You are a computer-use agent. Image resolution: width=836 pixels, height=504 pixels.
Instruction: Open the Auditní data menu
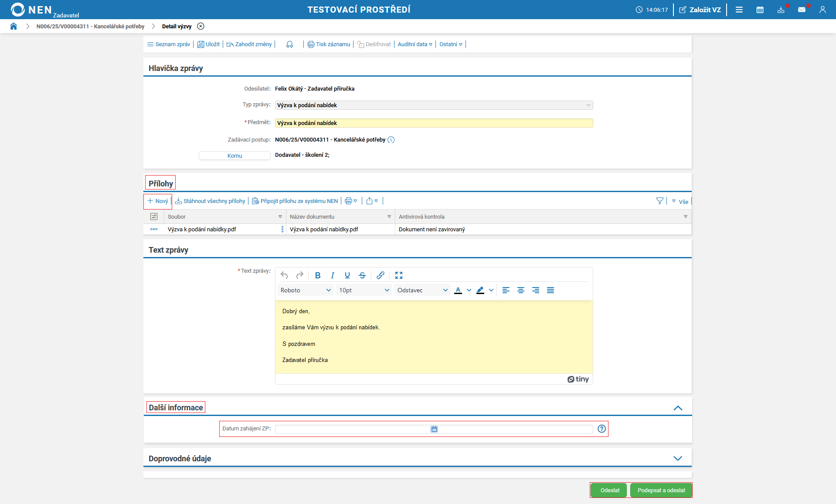click(x=415, y=44)
